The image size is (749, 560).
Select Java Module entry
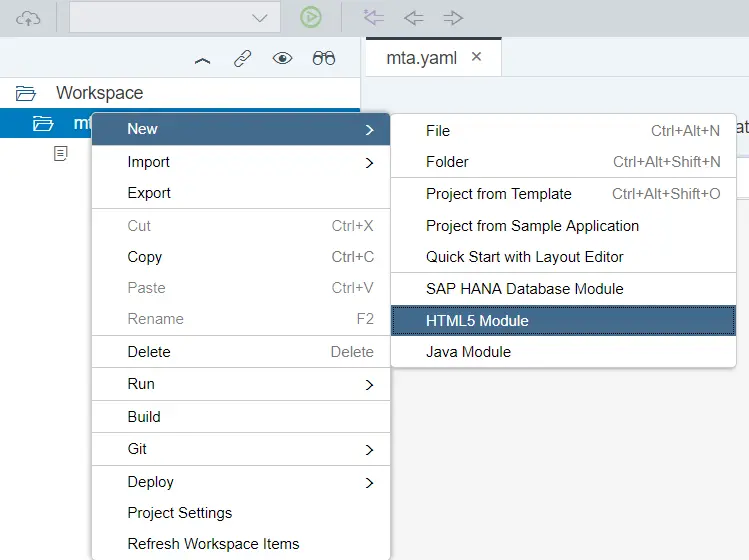[x=563, y=352]
